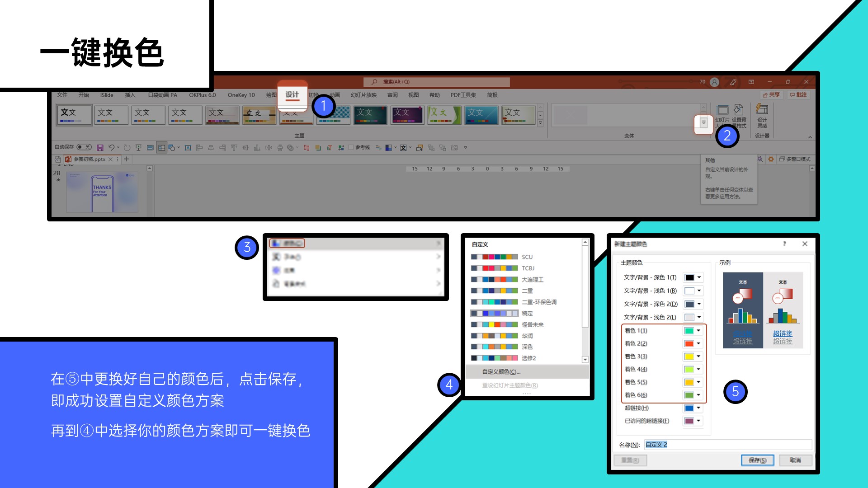868x488 pixels.
Task: Click the align left icon in quick toolbar
Action: (x=199, y=148)
